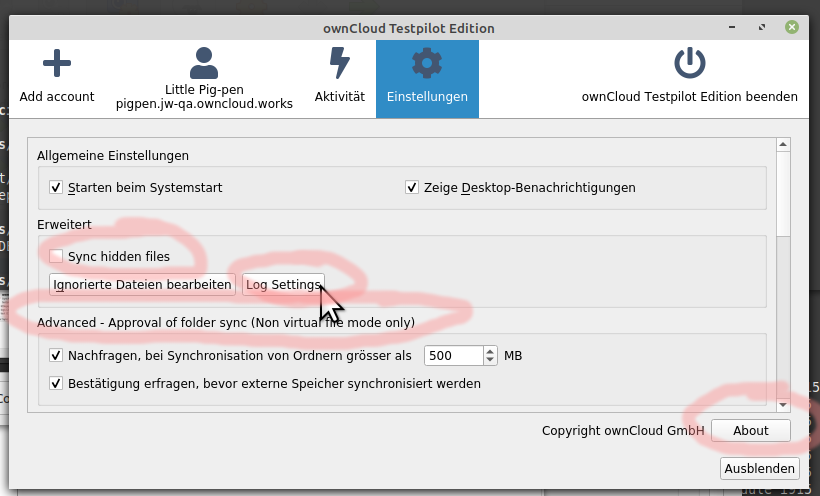
Task: Click the Allgemeine Einstellungen heading
Action: (x=113, y=155)
